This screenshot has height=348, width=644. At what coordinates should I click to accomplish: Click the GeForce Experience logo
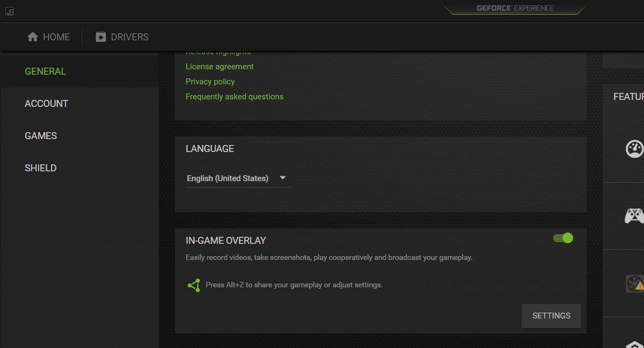[515, 8]
